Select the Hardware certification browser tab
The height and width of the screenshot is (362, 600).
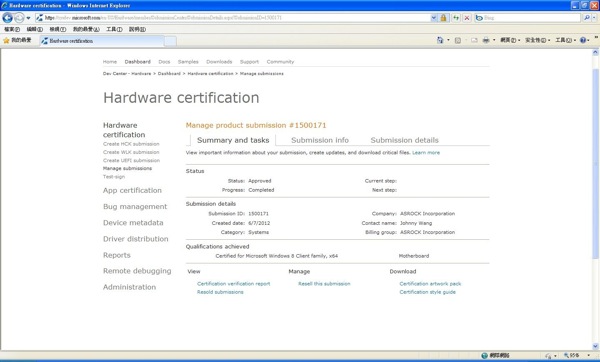click(102, 41)
